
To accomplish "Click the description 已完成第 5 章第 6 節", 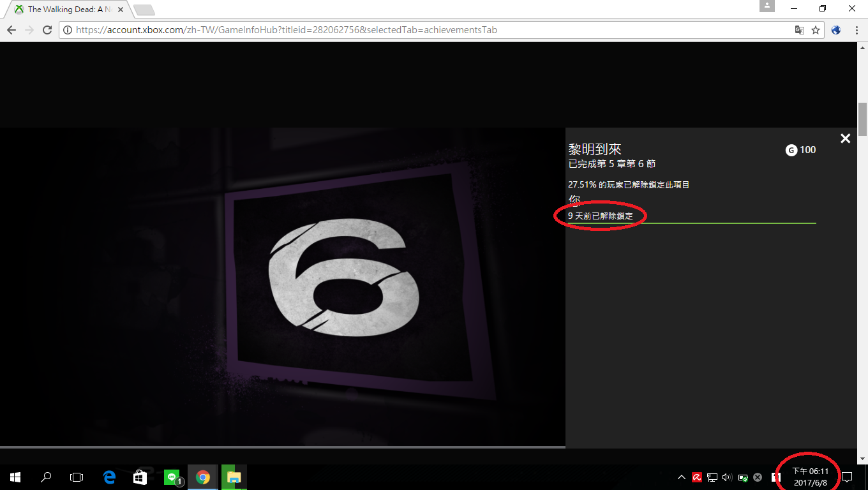I will (x=612, y=164).
